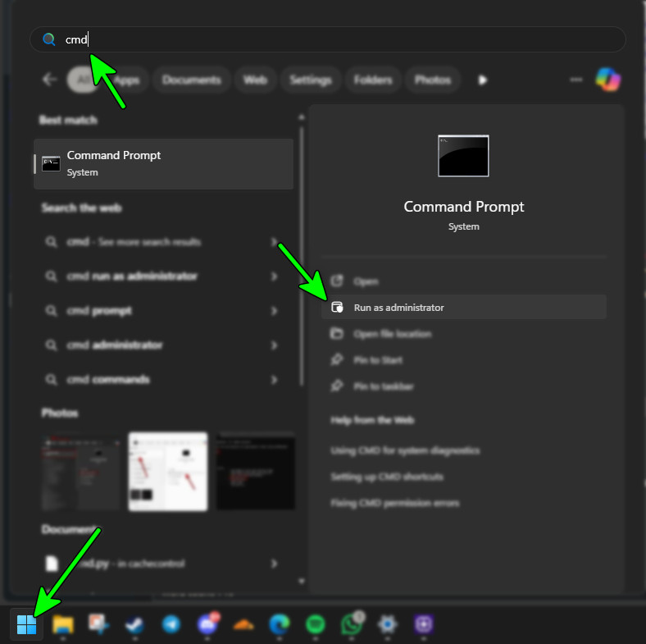Image resolution: width=646 pixels, height=644 pixels.
Task: Choose Pin to taskbar
Action: [463, 386]
